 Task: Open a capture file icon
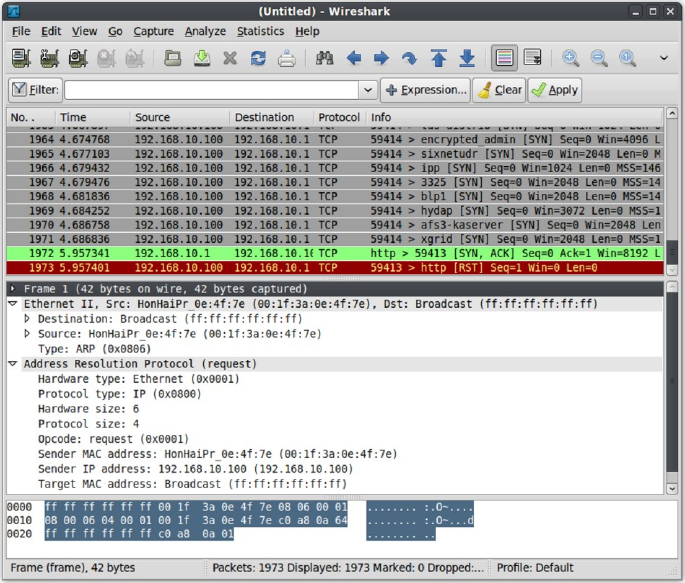[x=173, y=58]
